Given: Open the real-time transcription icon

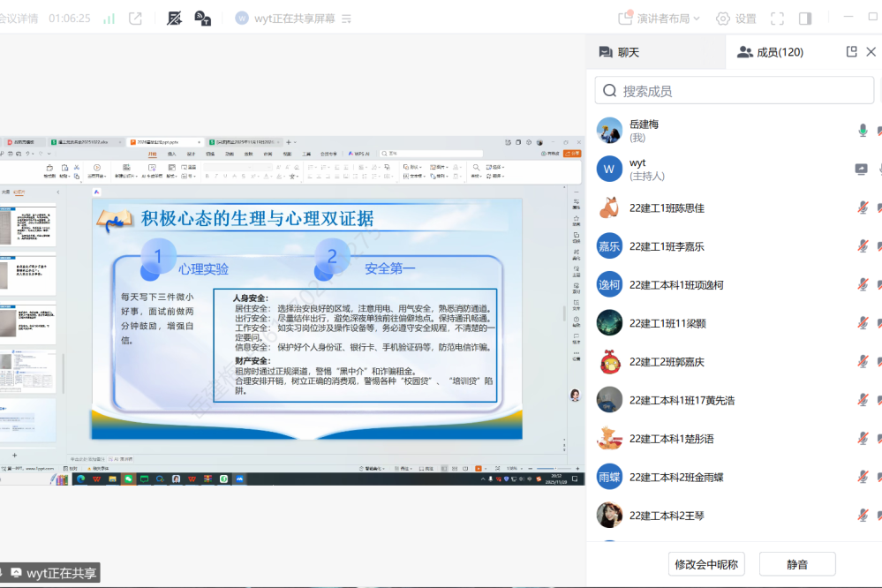Looking at the screenshot, I should point(175,19).
